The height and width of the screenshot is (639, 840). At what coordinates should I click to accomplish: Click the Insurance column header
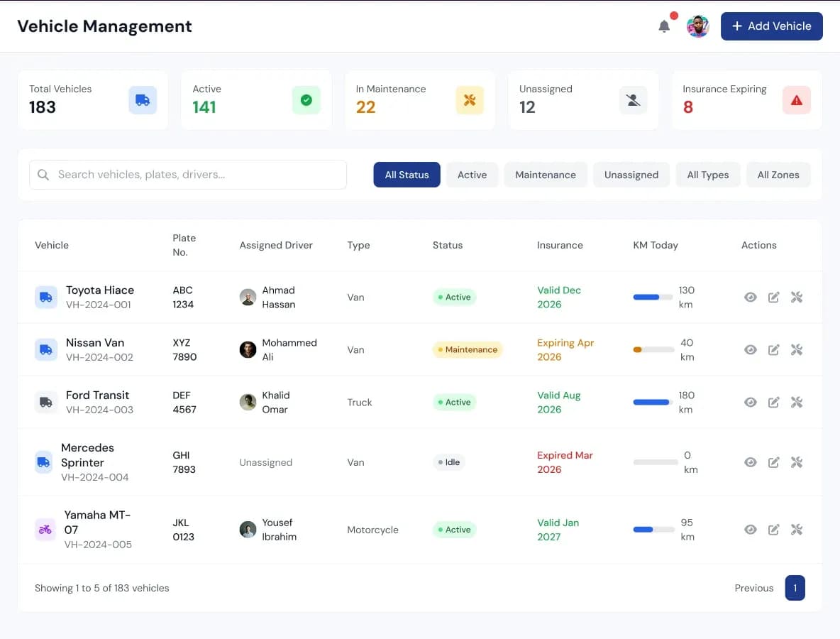coord(560,245)
